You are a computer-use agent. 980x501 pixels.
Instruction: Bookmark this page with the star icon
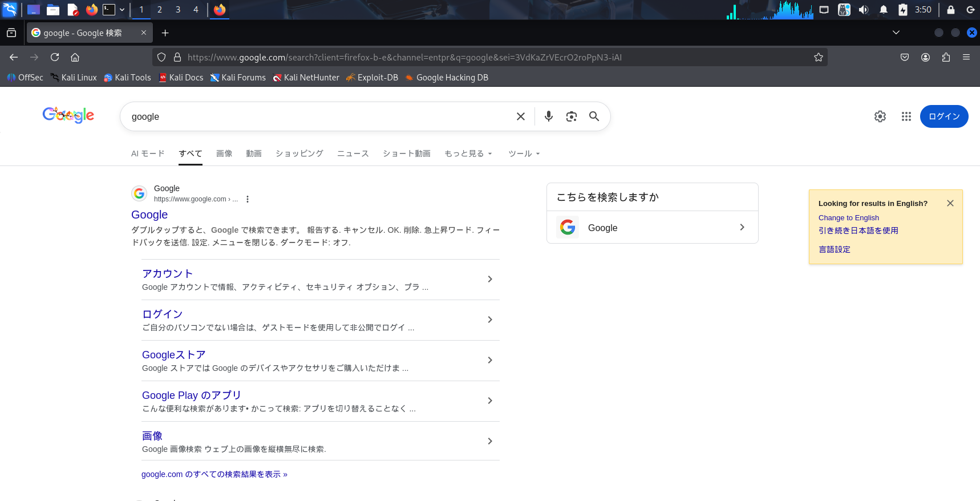[818, 57]
